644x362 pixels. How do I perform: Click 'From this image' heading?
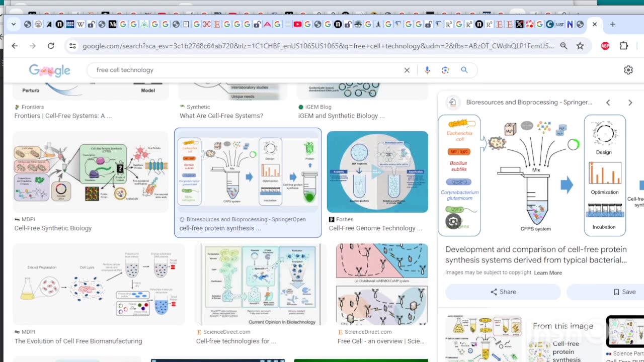point(563,326)
